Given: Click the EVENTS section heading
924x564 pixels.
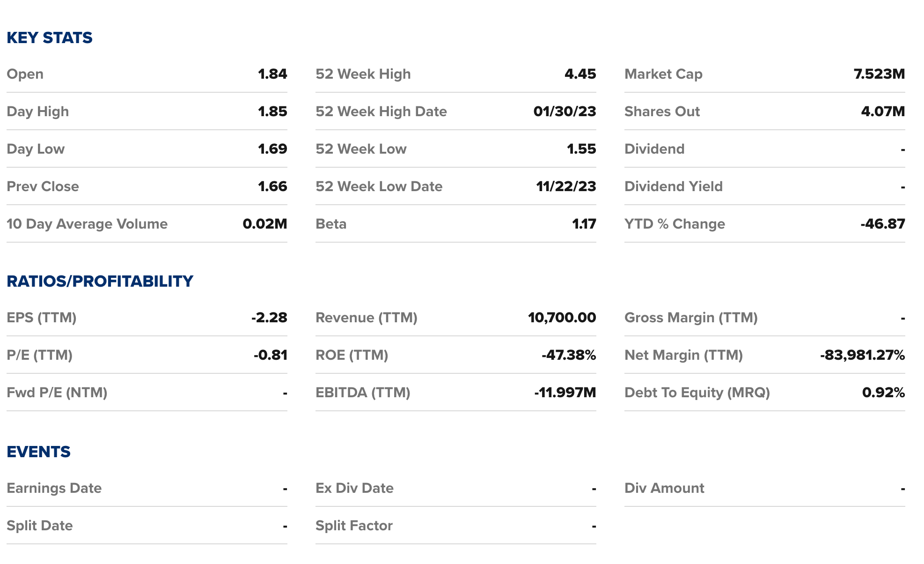Looking at the screenshot, I should pyautogui.click(x=38, y=452).
